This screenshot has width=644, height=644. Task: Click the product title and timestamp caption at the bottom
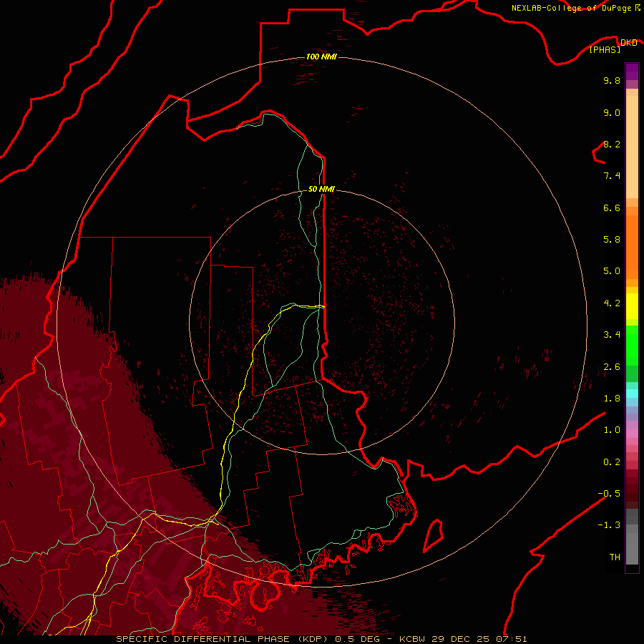pyautogui.click(x=321, y=639)
